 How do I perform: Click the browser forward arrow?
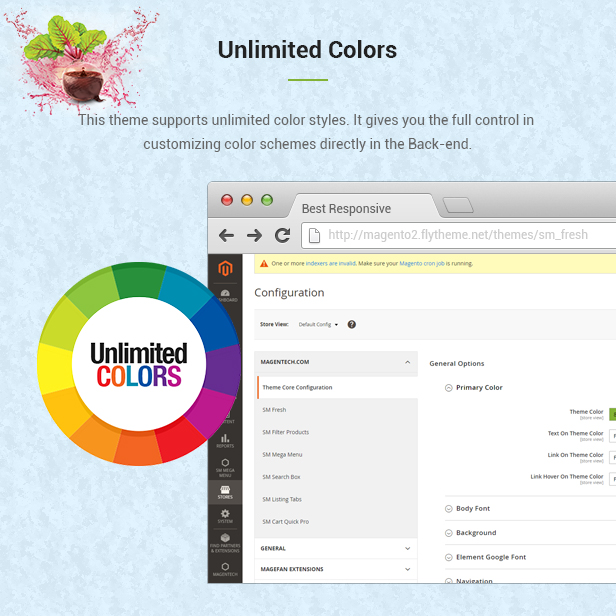coord(254,236)
